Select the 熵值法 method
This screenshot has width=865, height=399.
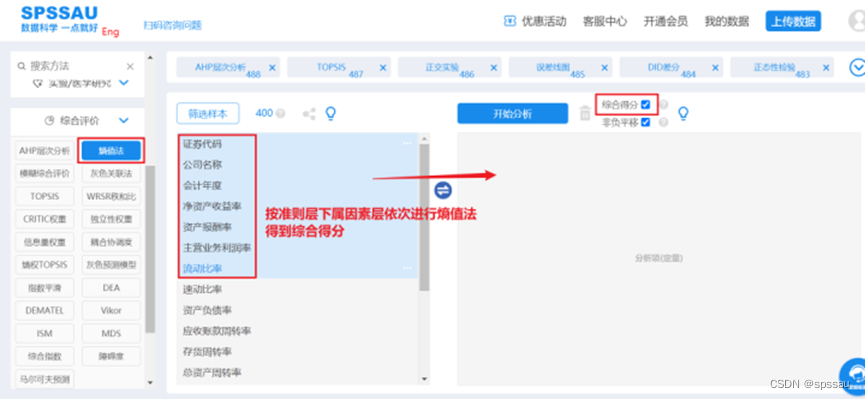click(x=111, y=151)
